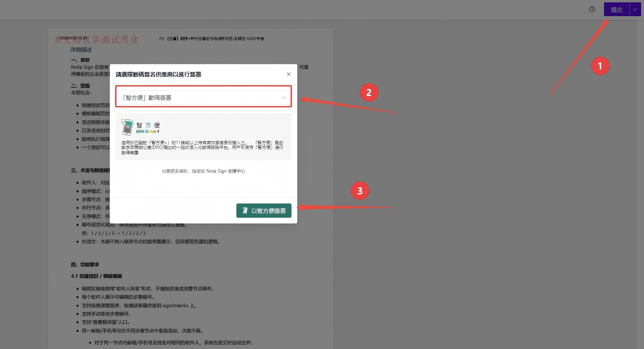Click the 4.1 创建信封 / 模板编辑 heading
The width and height of the screenshot is (644, 349).
[x=97, y=276]
